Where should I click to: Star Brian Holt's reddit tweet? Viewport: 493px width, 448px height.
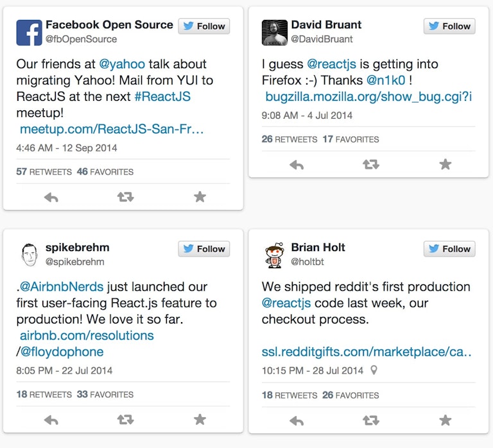445,420
